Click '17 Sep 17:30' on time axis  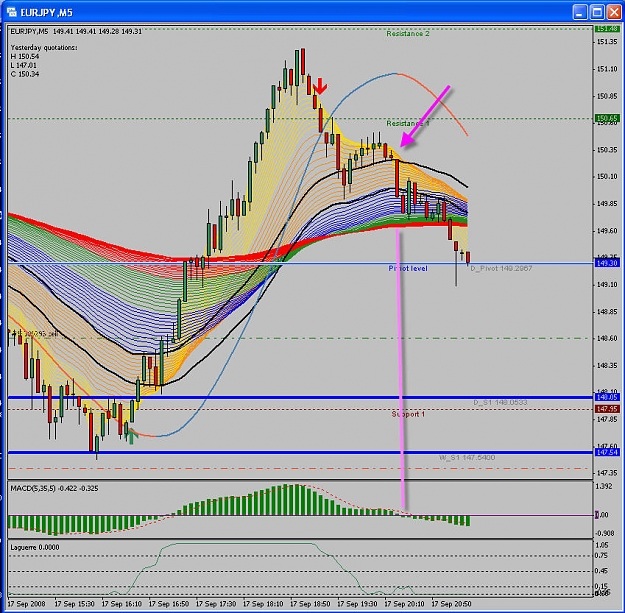[x=216, y=604]
